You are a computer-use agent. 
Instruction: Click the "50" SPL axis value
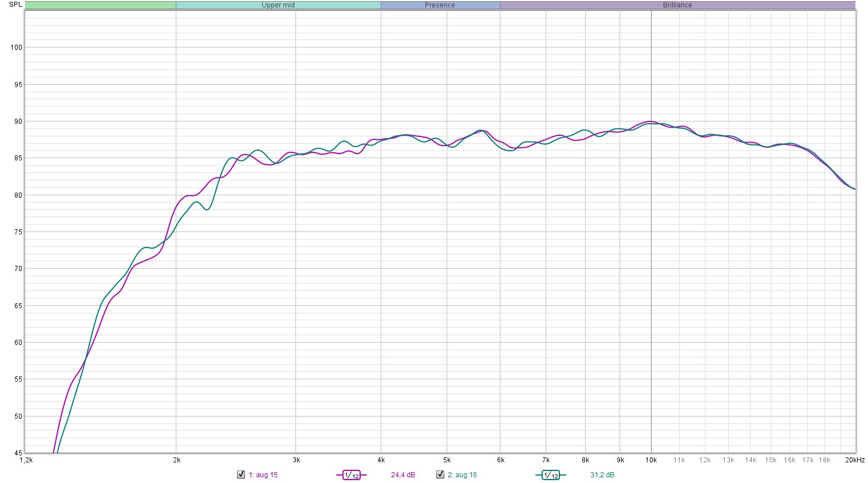18,417
